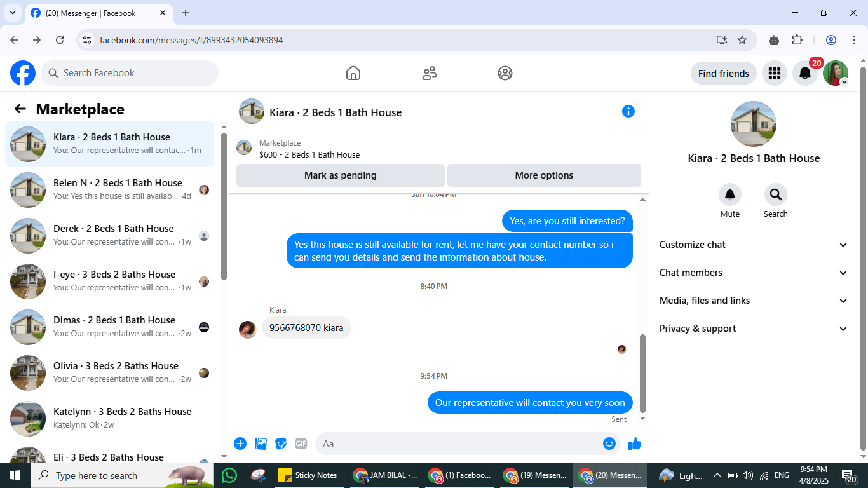Click the Facebook logo icon
Screen dimensions: 868x488
(23, 73)
